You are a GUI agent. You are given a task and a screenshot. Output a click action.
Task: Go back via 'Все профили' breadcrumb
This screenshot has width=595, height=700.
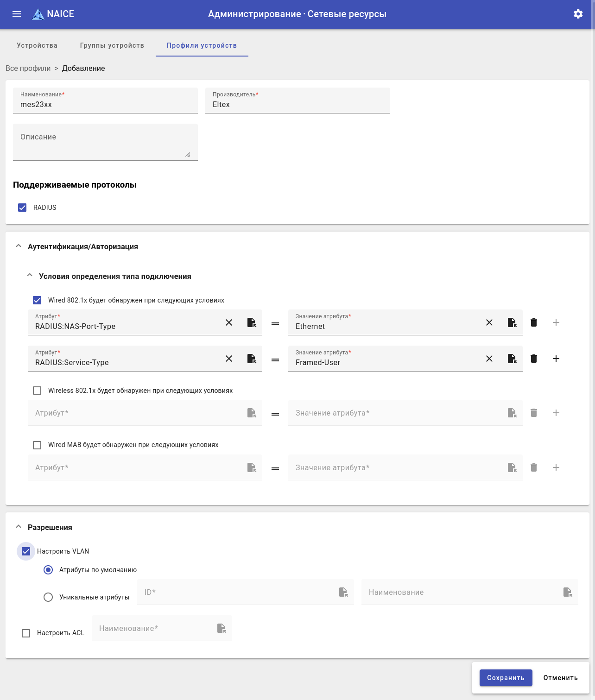[28, 68]
